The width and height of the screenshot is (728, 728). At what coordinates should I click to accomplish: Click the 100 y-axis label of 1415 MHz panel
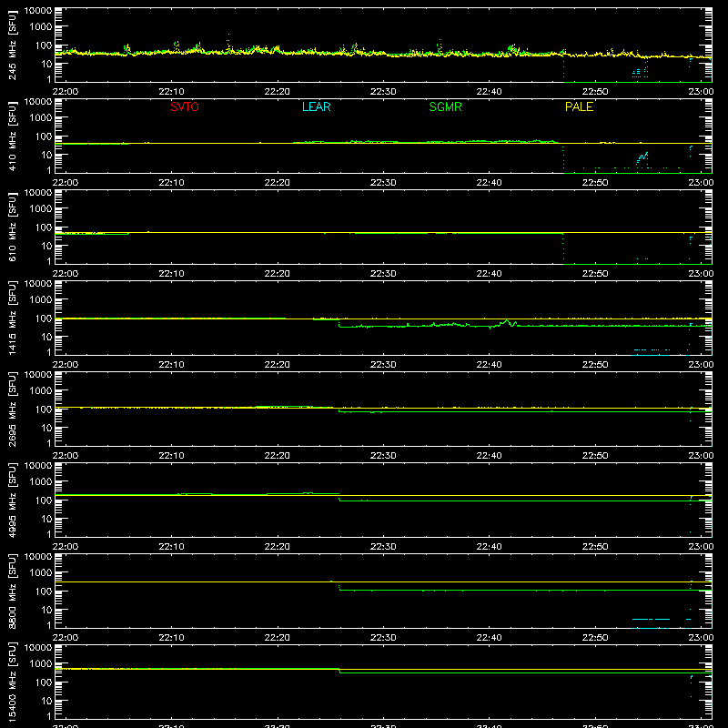point(44,318)
